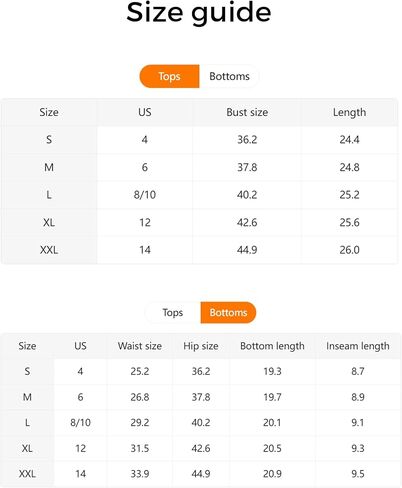Click bust size value 42.6

click(x=247, y=222)
